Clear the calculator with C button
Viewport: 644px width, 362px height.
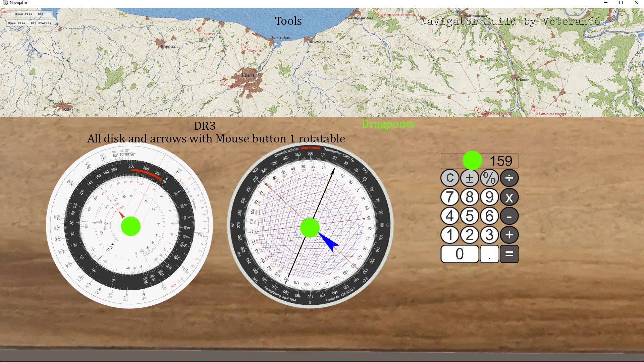coord(450,178)
